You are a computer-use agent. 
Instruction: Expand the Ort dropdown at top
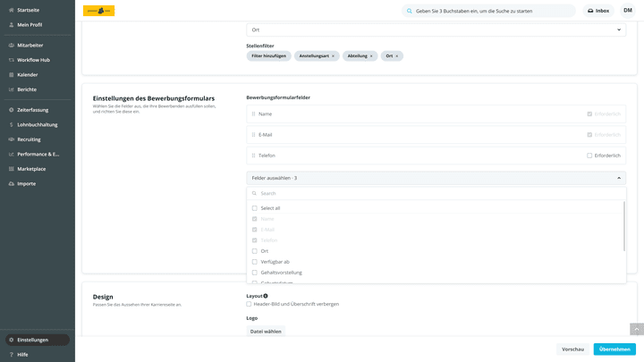pos(619,29)
